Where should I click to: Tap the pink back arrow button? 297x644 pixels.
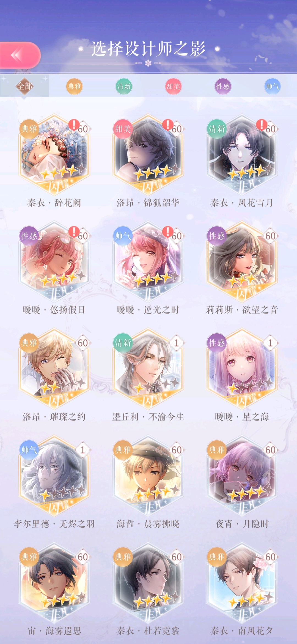click(x=20, y=55)
